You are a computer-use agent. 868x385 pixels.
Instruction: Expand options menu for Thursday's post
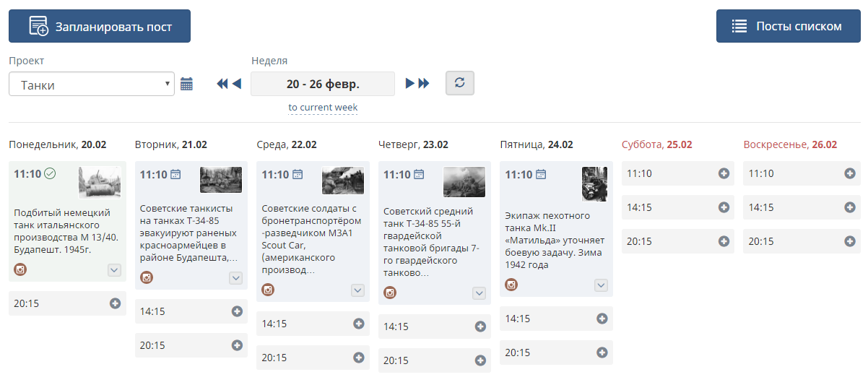[x=479, y=293]
